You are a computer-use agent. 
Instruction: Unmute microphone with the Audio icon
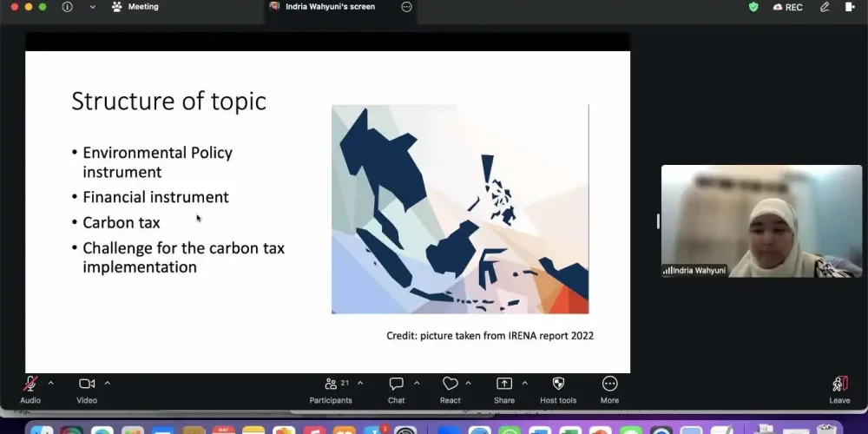pyautogui.click(x=30, y=385)
